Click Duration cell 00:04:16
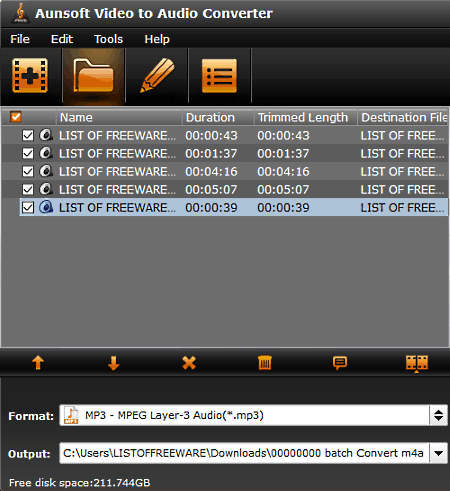The width and height of the screenshot is (450, 491). (x=211, y=172)
